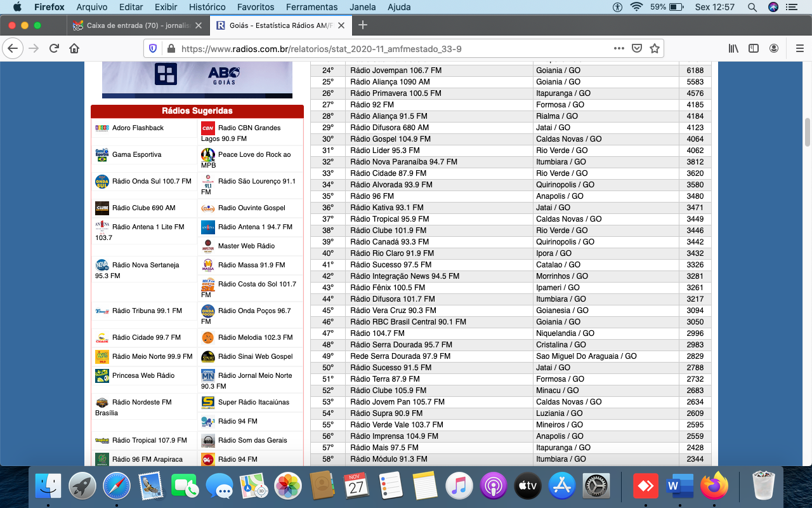Go to the Firefox home page icon

click(74, 48)
